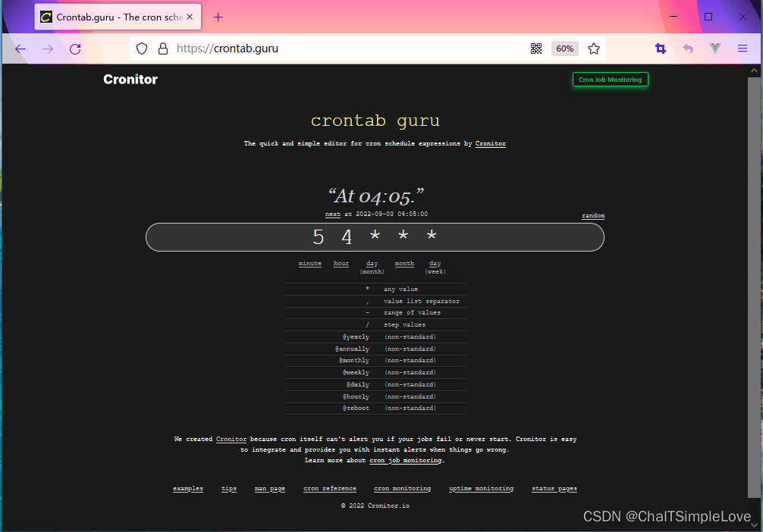Click the page vertical scrollbar
The width and height of the screenshot is (763, 532).
tap(754, 287)
